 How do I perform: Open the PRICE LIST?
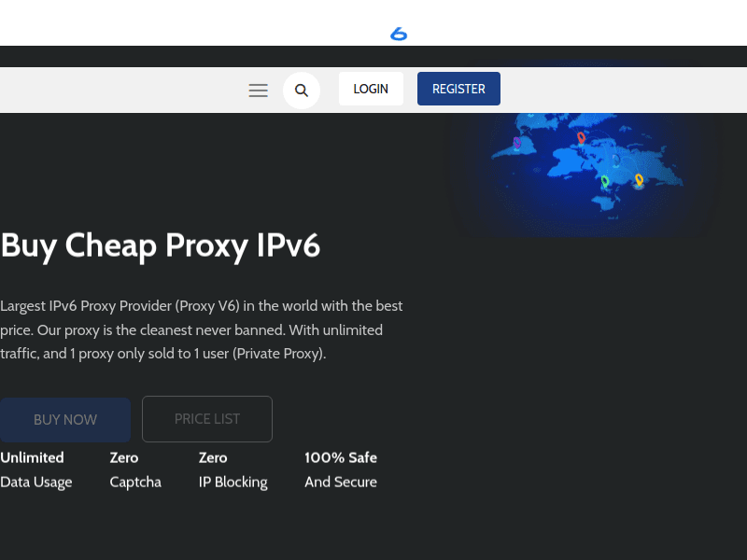[x=206, y=419]
